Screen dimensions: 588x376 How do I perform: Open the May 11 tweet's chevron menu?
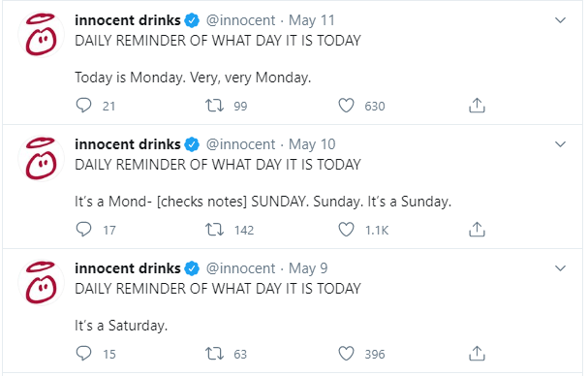click(560, 20)
